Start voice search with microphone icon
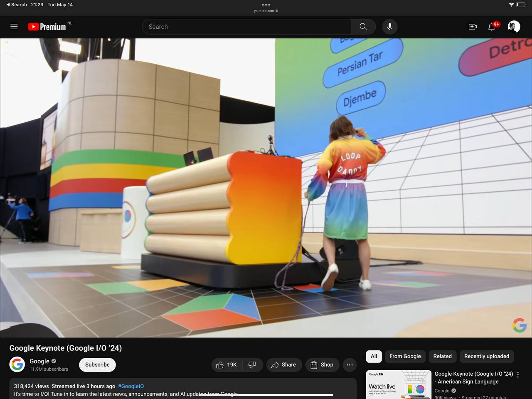The height and width of the screenshot is (399, 532). (x=389, y=27)
